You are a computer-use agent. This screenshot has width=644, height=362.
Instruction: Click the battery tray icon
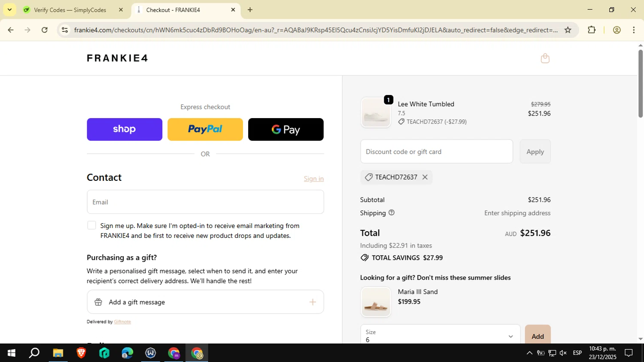tap(541, 353)
